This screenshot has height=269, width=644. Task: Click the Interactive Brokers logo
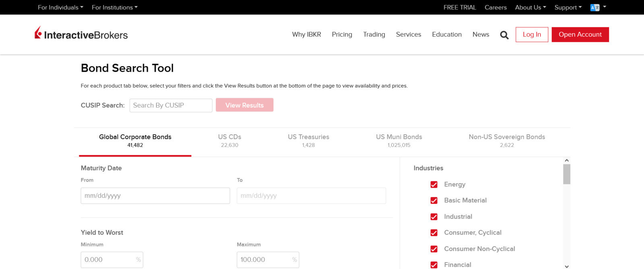pos(81,33)
